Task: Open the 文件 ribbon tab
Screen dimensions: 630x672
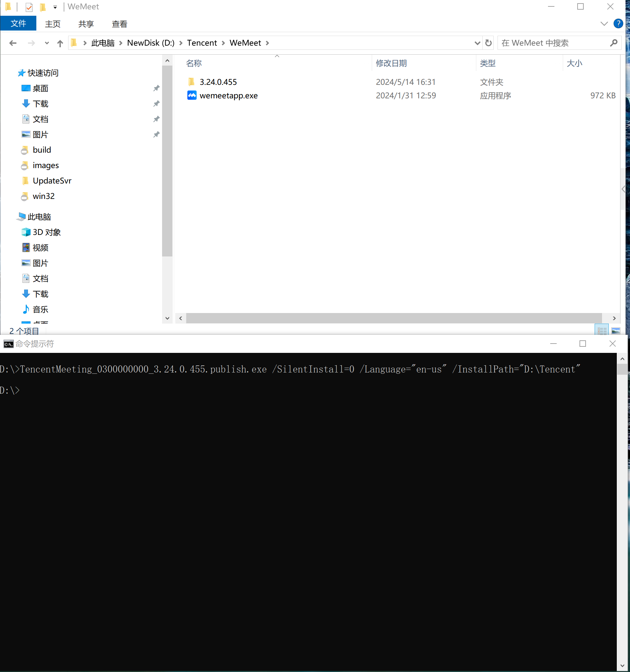Action: point(18,23)
